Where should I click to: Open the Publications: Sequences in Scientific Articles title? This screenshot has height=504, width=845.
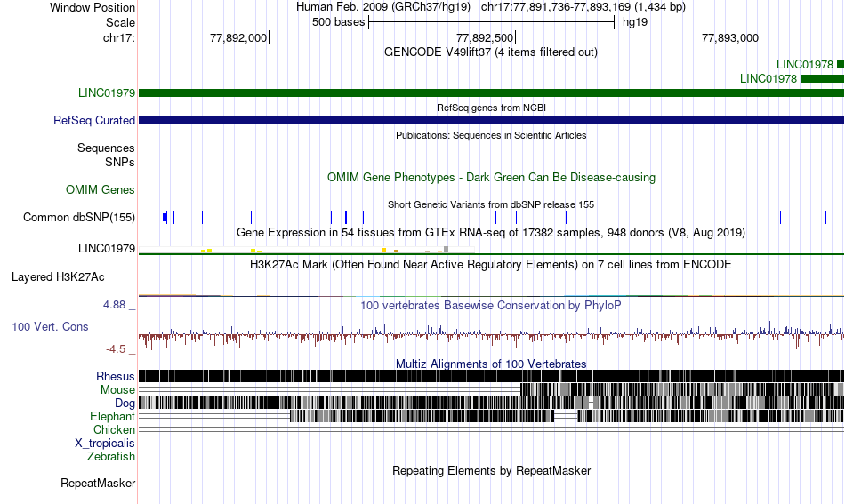pos(491,135)
